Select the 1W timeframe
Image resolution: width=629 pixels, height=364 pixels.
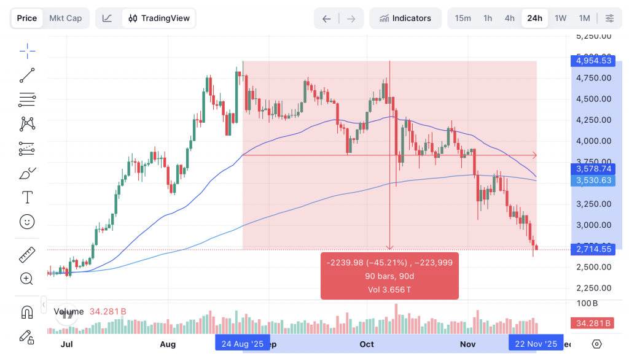(x=560, y=18)
